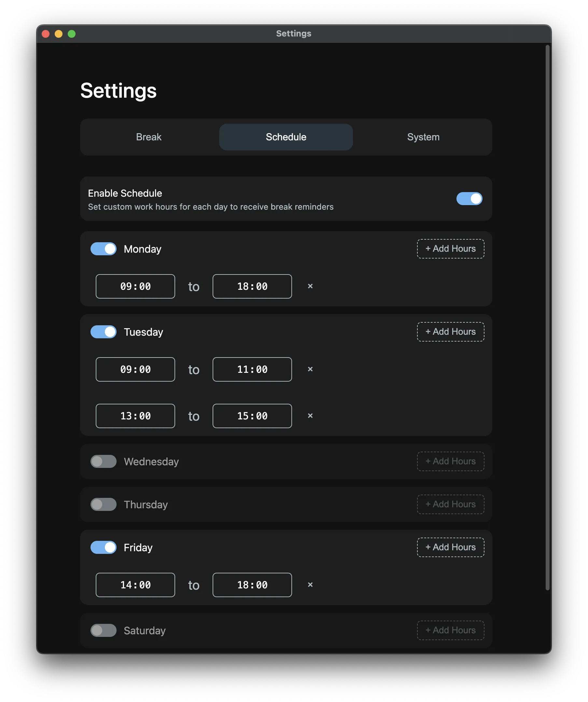Turn on the Thursday toggle
This screenshot has height=702, width=588.
(103, 504)
